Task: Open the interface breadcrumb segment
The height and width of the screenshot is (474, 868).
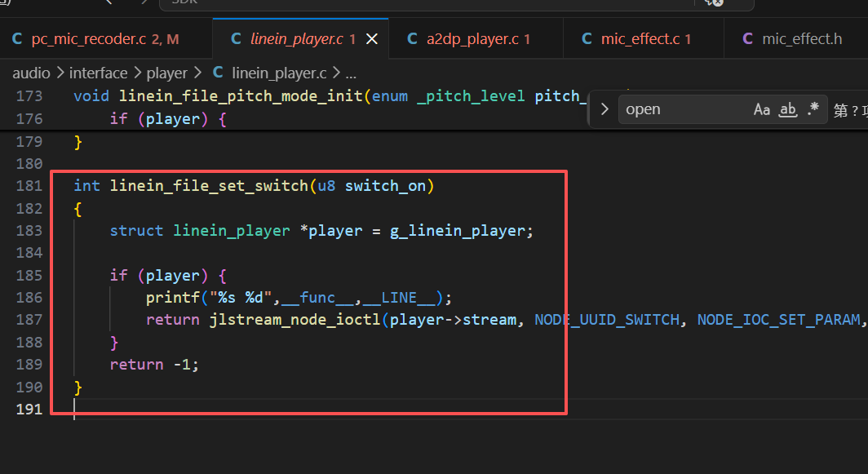Action: [x=98, y=73]
